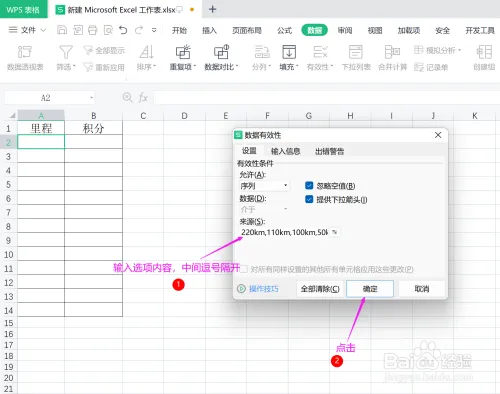Open the 加载项 ribbon tab
This screenshot has width=500, height=394.
coord(409,30)
